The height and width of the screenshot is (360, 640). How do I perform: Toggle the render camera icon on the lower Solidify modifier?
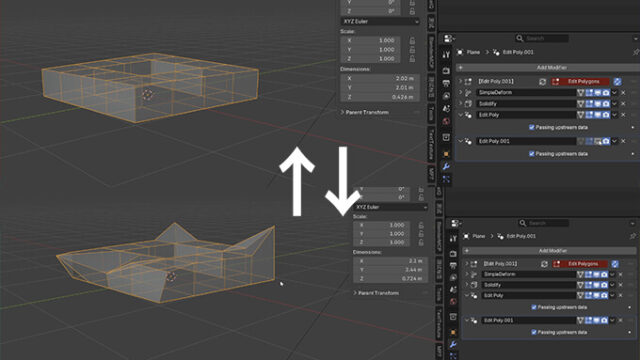tap(604, 285)
